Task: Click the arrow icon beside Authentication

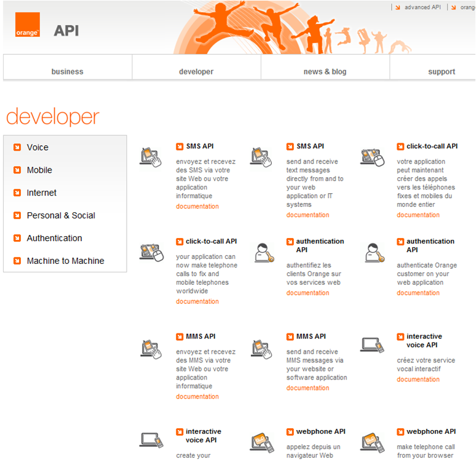Action: 17,238
